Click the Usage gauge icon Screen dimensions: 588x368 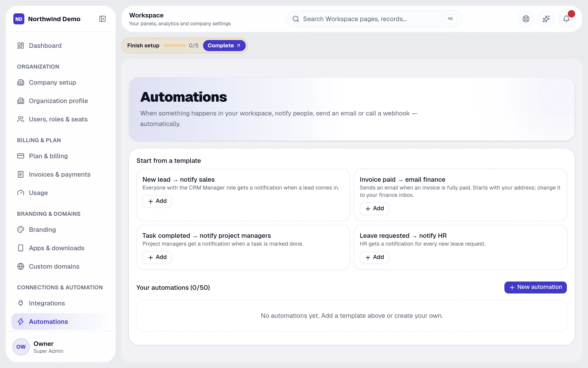21,193
